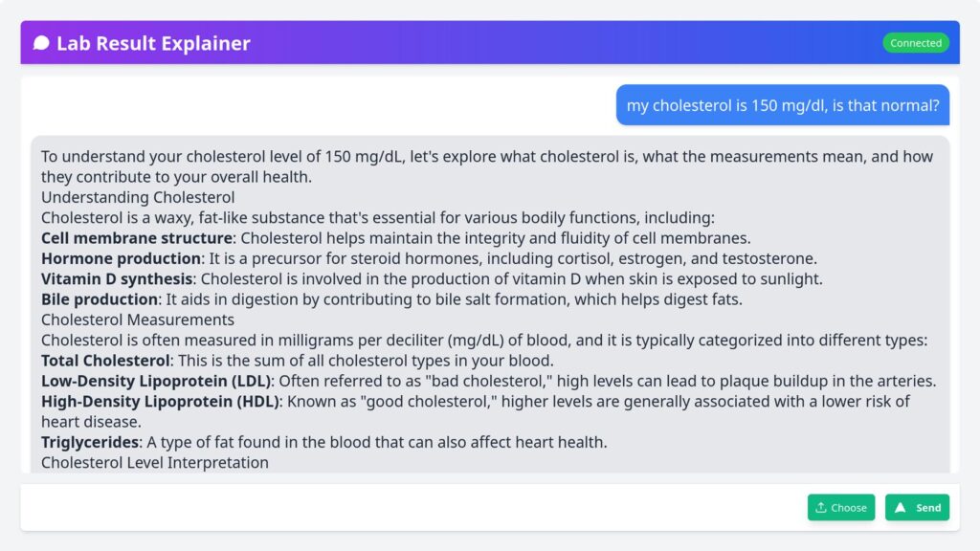980x551 pixels.
Task: Click the bold 'Bile production' term
Action: (x=99, y=299)
